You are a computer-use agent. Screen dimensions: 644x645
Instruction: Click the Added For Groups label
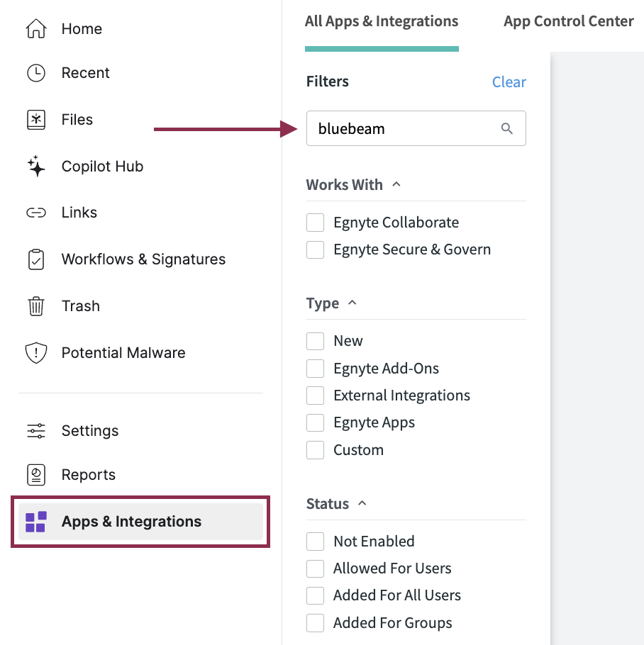click(393, 623)
